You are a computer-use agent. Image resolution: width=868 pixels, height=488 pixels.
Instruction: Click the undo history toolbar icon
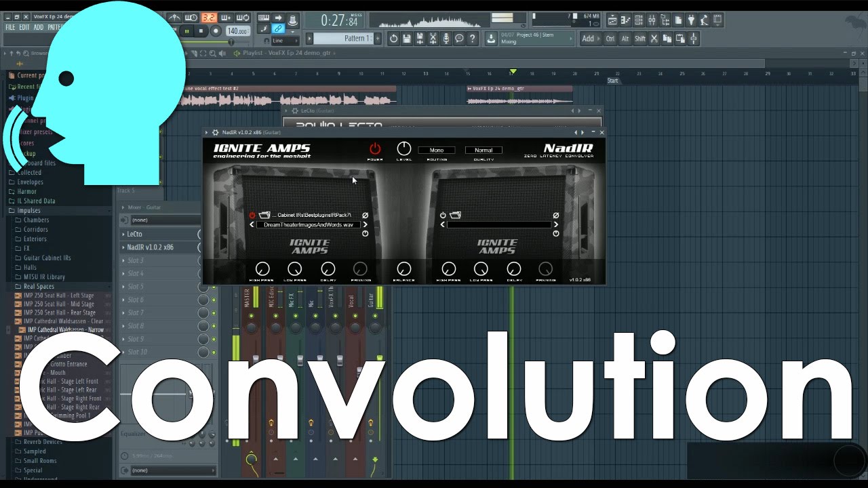(393, 39)
